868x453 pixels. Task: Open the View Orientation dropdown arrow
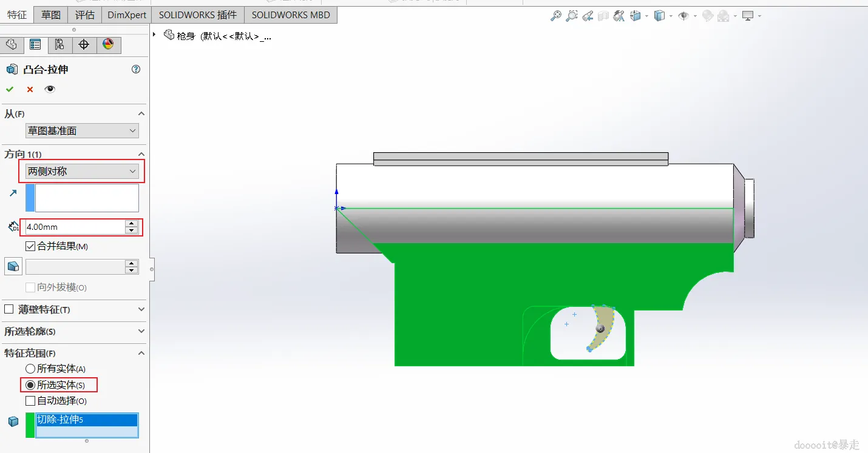click(646, 16)
